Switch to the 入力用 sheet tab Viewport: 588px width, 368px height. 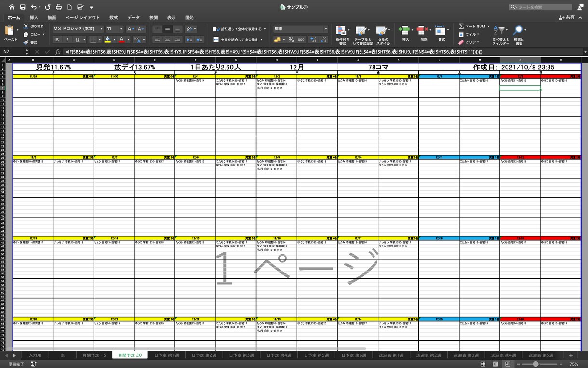point(35,355)
